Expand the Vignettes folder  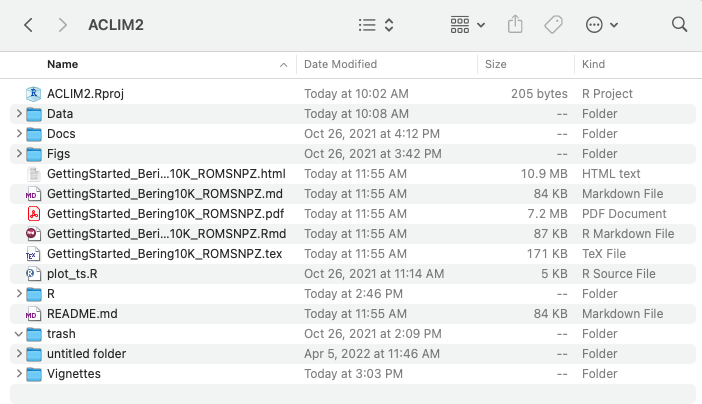pyautogui.click(x=19, y=374)
